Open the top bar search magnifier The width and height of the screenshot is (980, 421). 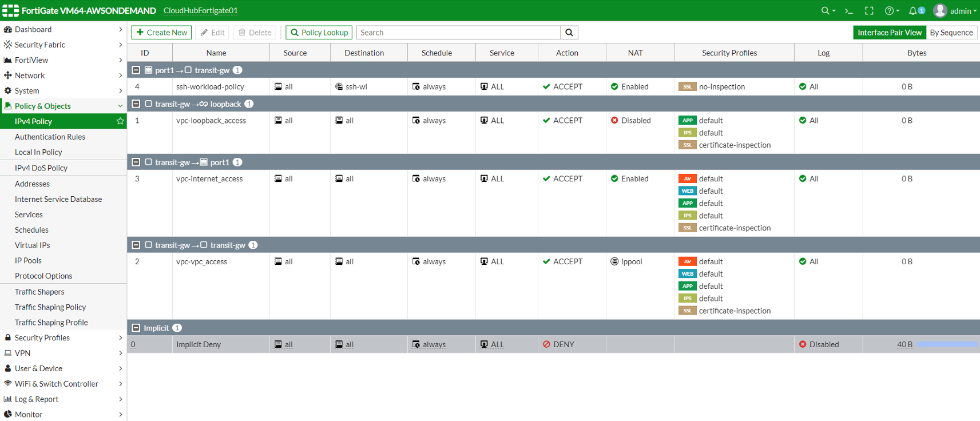tap(828, 11)
